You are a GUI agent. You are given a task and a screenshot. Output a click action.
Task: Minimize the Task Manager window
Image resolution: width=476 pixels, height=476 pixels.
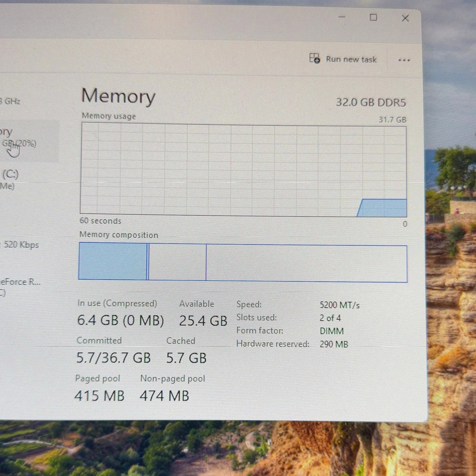tap(342, 17)
